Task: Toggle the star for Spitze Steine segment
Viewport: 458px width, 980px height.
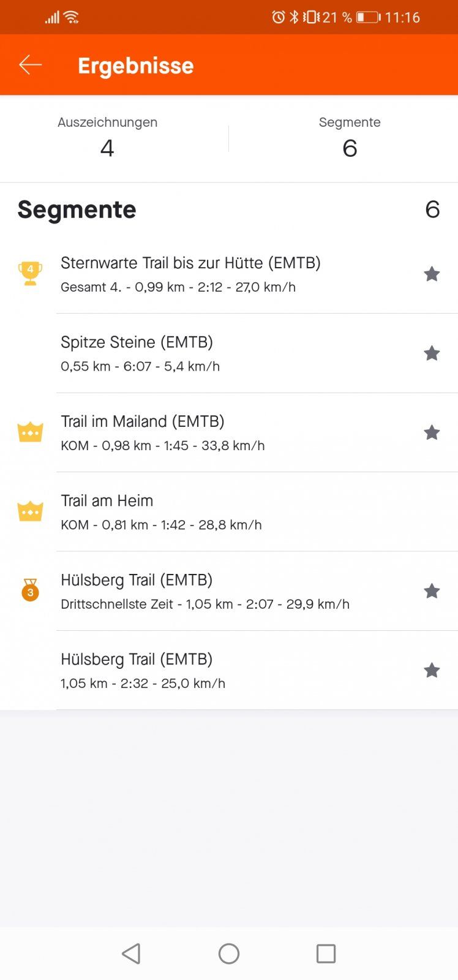Action: pos(432,353)
